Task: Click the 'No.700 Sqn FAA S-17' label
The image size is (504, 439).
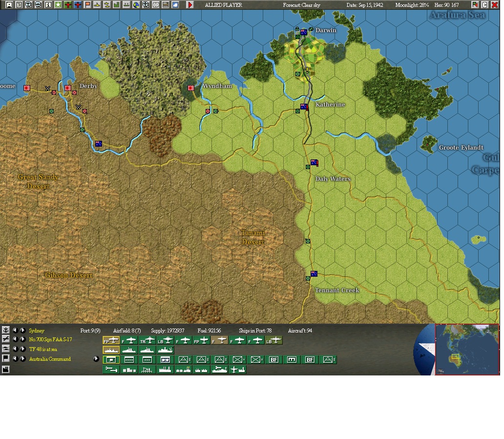Action: point(50,340)
